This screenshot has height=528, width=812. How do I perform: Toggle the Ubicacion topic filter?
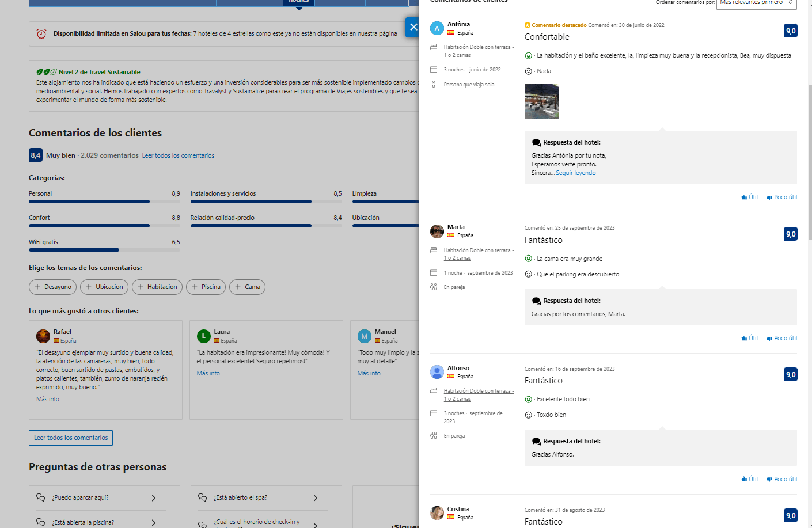coord(104,287)
